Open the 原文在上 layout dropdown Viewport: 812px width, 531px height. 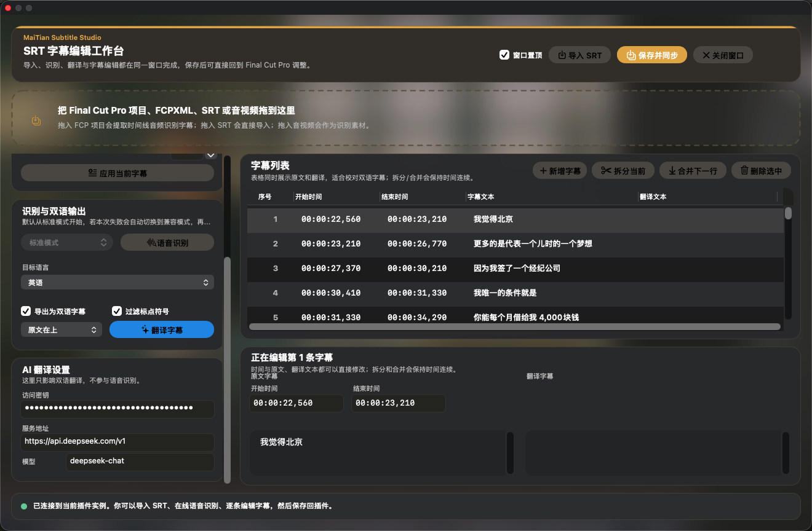click(x=62, y=330)
